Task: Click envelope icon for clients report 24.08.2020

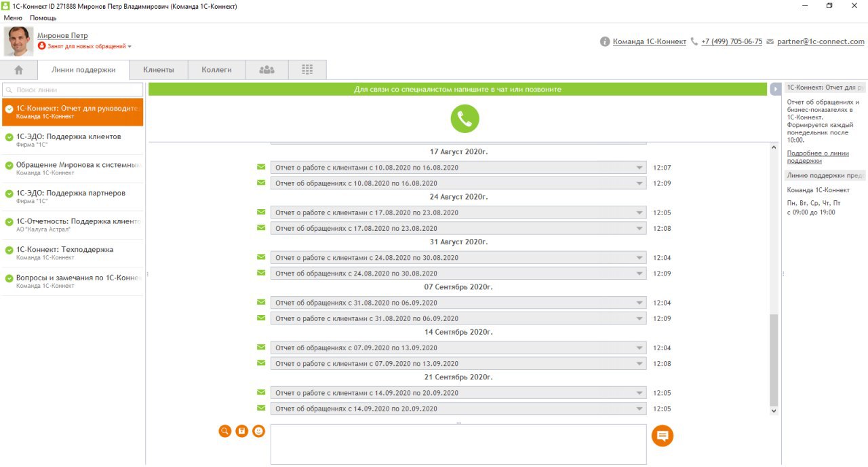Action: coord(261,257)
